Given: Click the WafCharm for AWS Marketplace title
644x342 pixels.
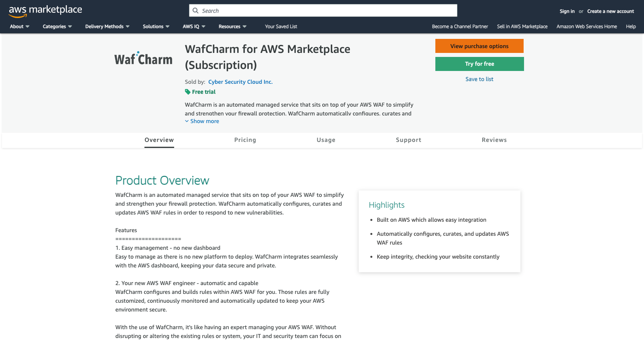Looking at the screenshot, I should 268,57.
